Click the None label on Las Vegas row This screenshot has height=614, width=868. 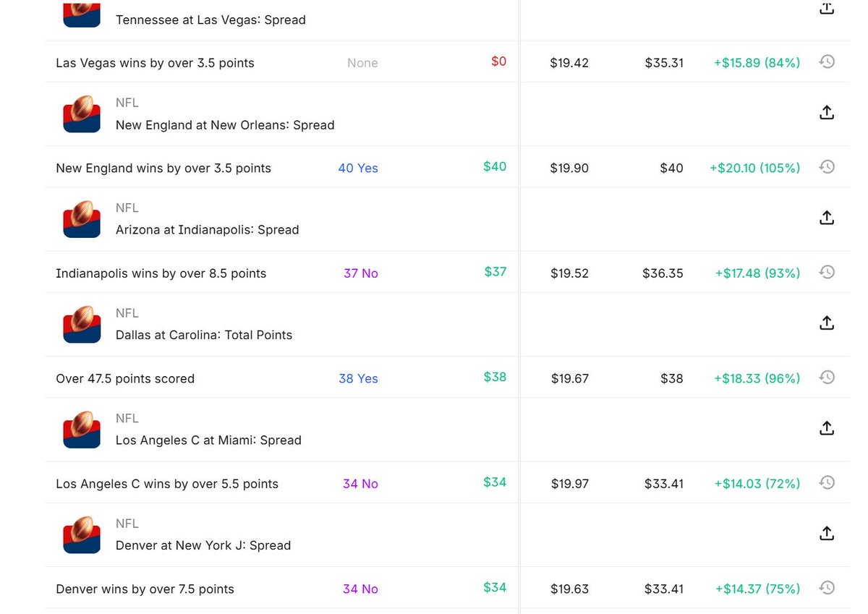point(362,63)
